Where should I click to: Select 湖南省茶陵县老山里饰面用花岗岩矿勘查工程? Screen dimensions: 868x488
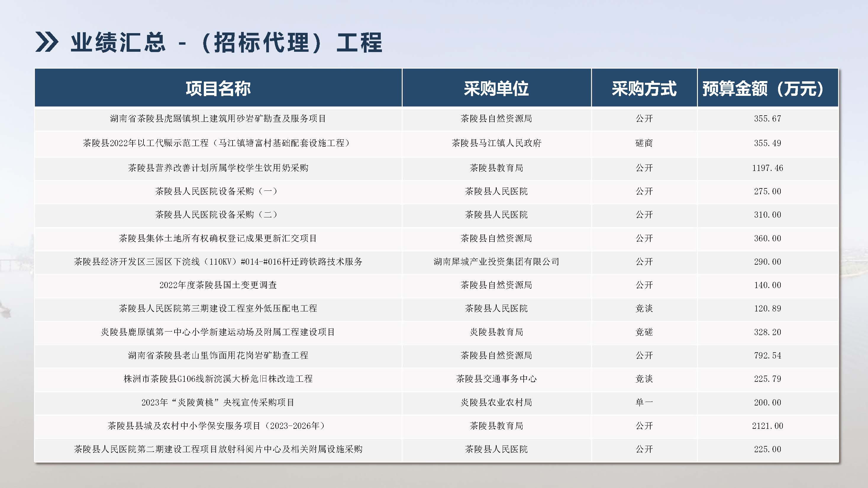(218, 355)
